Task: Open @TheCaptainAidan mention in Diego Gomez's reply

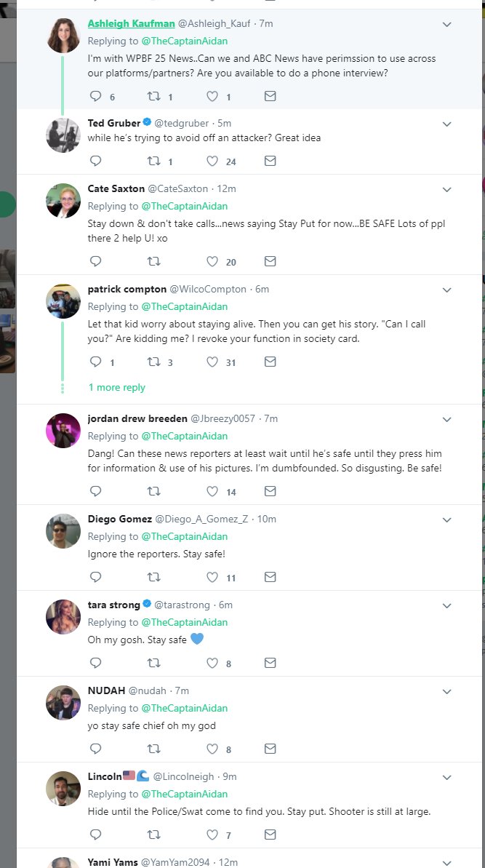Action: 184,536
